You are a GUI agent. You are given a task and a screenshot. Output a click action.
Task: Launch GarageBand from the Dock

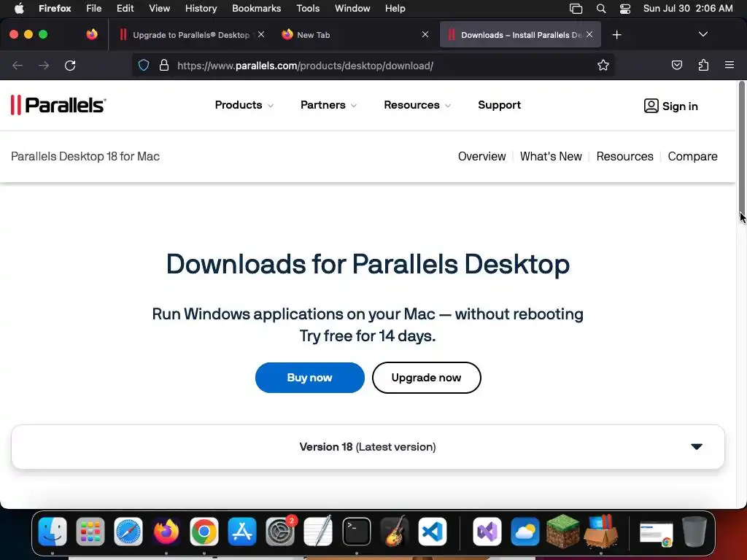395,532
